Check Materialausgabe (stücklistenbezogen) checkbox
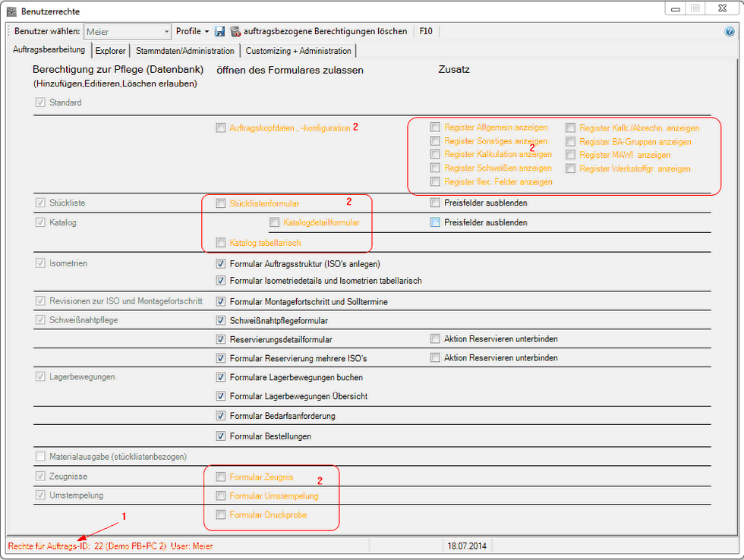Viewport: 744px width, 560px height. [40, 457]
